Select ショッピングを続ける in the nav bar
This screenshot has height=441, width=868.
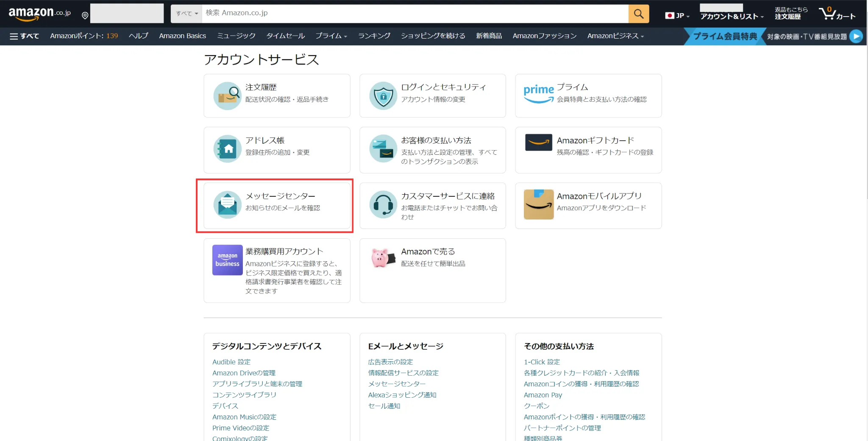433,36
